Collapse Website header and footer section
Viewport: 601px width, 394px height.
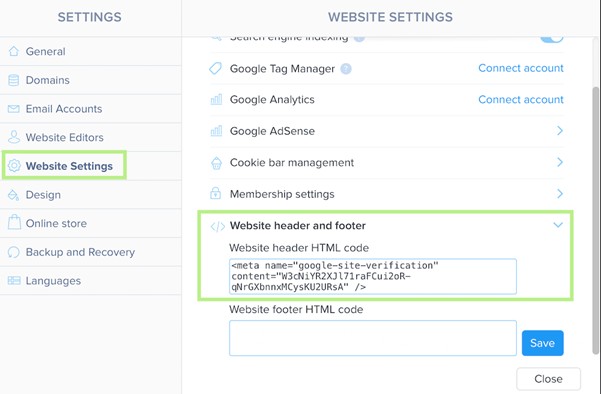click(558, 225)
